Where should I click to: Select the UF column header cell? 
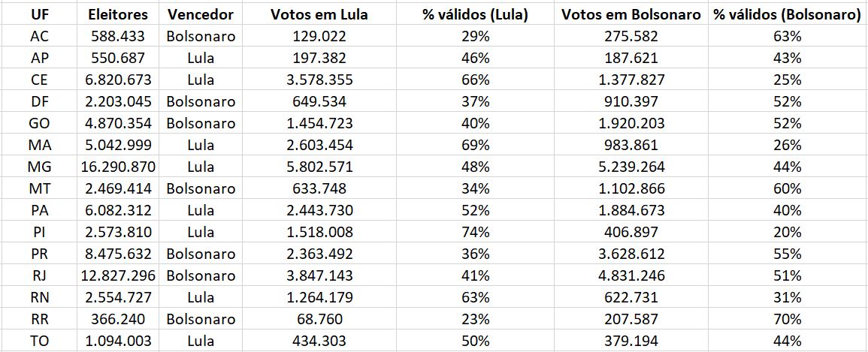[40, 14]
